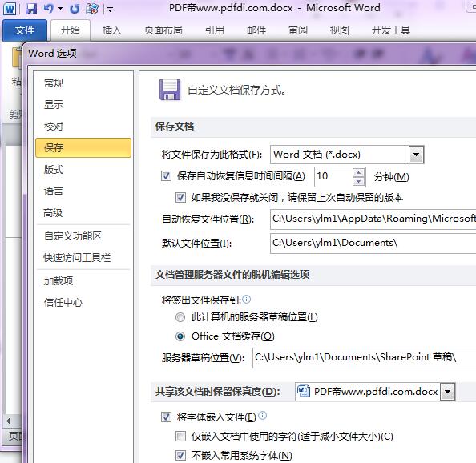The width and height of the screenshot is (476, 463).
Task: Open 信任中心 options page
Action: [x=83, y=303]
